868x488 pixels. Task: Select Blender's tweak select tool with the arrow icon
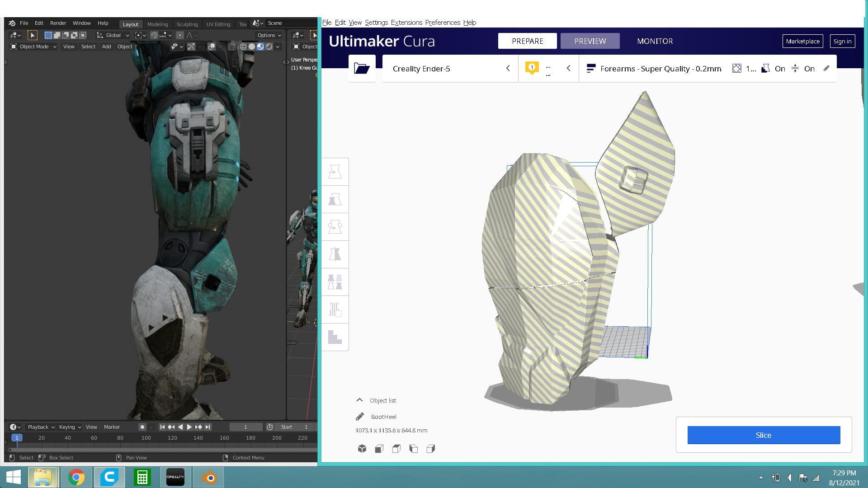tap(32, 35)
